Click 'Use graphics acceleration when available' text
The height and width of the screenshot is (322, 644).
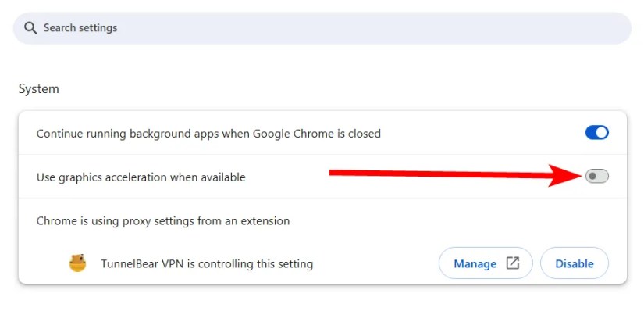(x=141, y=177)
